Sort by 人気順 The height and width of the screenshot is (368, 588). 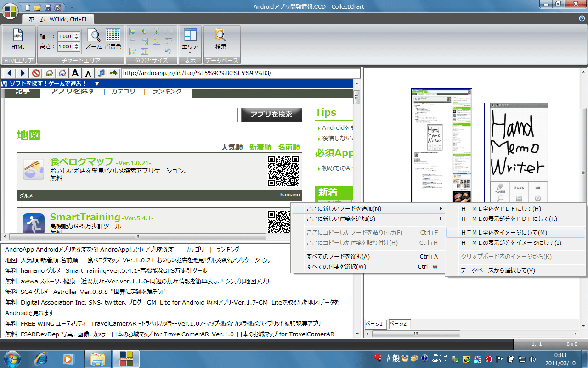(x=232, y=147)
